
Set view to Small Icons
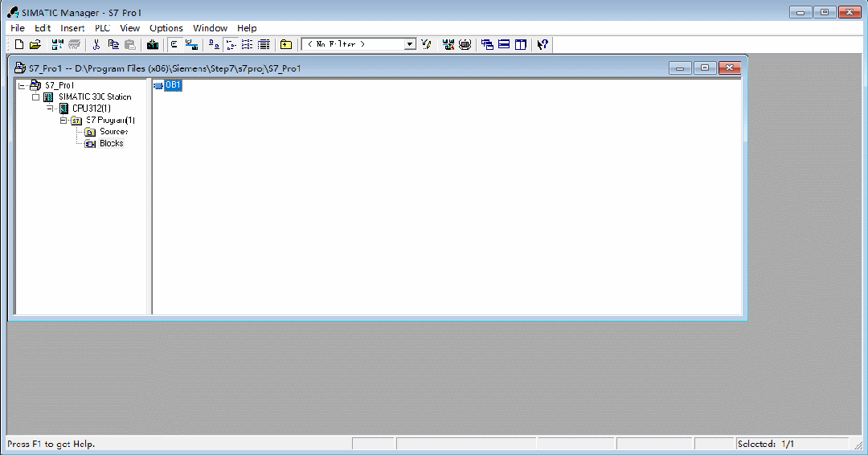pyautogui.click(x=231, y=44)
